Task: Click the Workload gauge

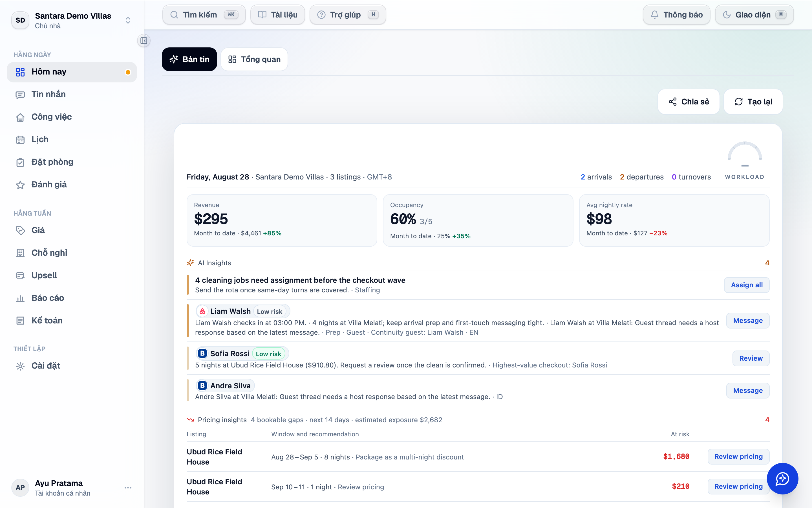Action: (745, 160)
